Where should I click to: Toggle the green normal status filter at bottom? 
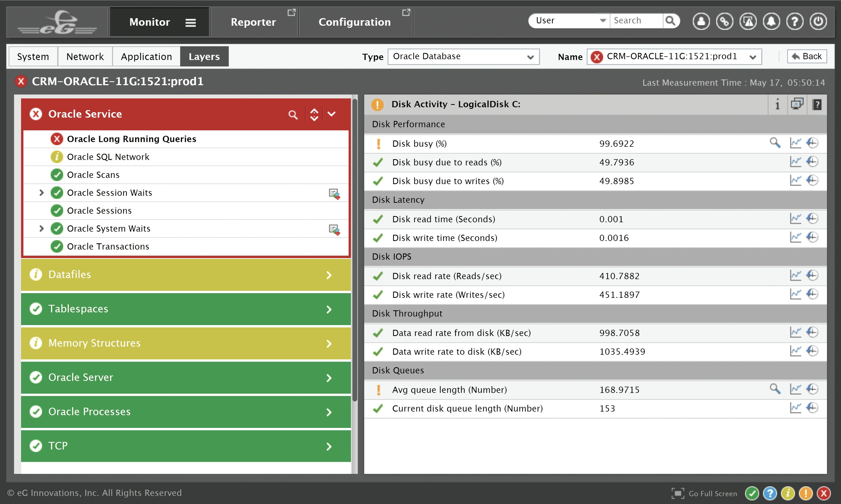click(752, 493)
